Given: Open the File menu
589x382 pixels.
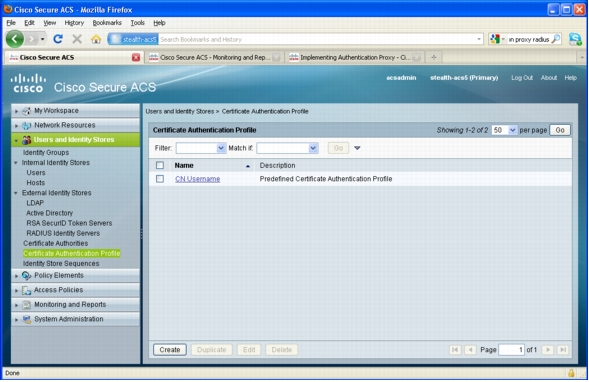Looking at the screenshot, I should click(11, 23).
